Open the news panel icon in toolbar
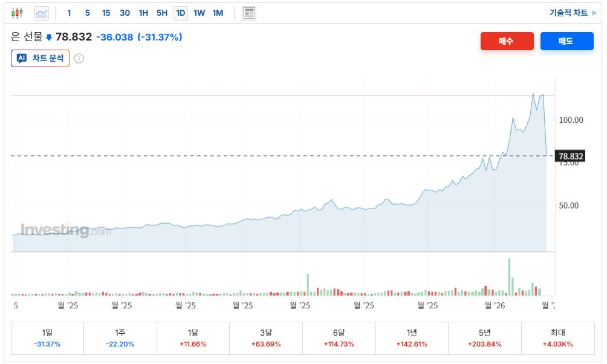The height and width of the screenshot is (364, 607). click(x=249, y=13)
